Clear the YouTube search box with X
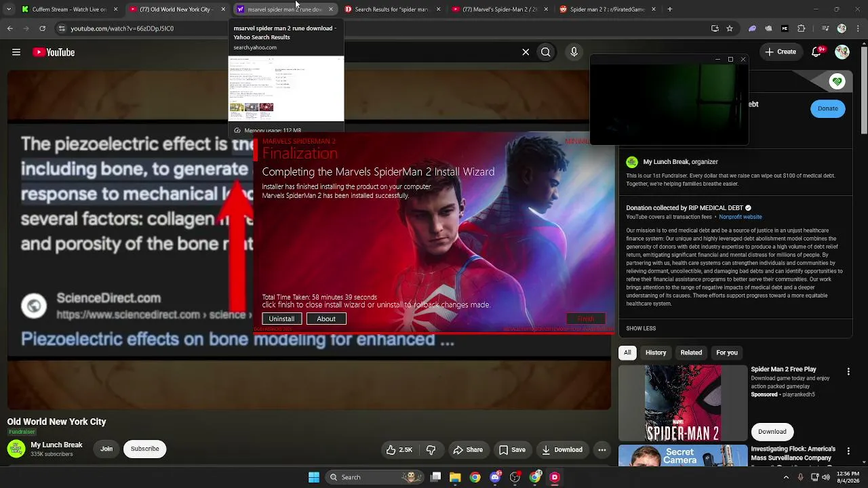The height and width of the screenshot is (488, 868). click(526, 52)
